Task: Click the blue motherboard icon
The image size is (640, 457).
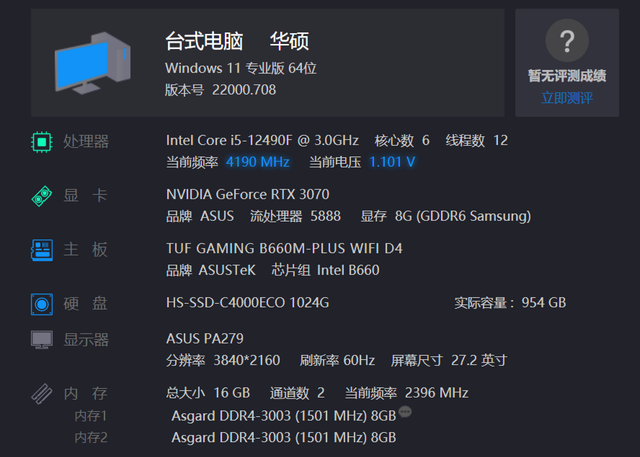Action: coord(42,250)
